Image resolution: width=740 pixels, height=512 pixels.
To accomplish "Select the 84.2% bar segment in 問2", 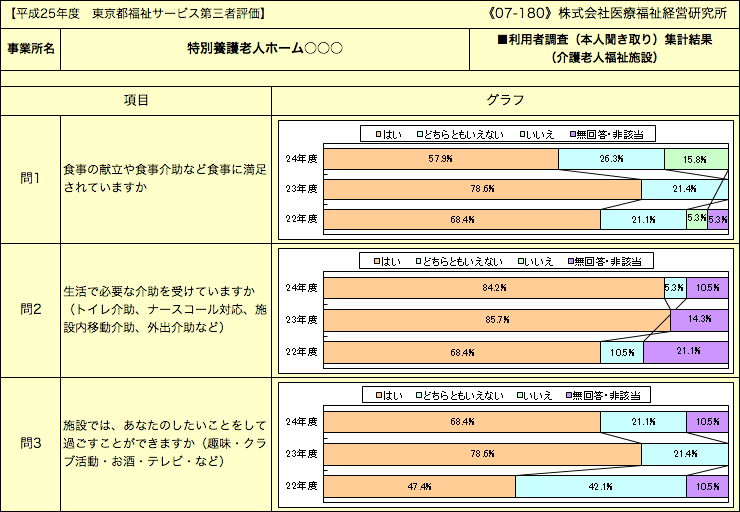I will click(494, 288).
